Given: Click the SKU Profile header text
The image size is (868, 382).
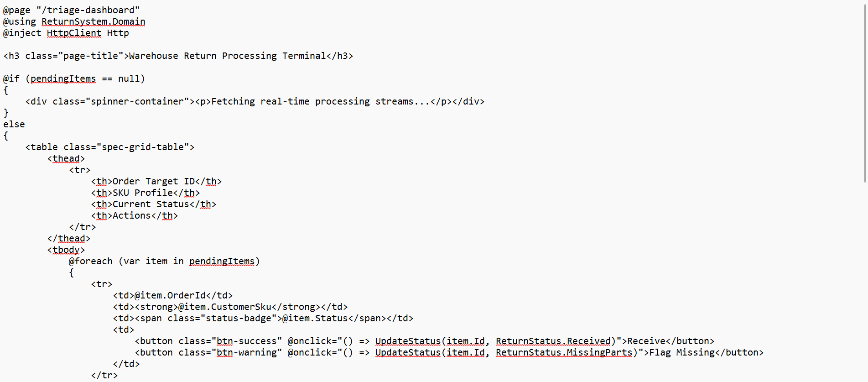Looking at the screenshot, I should point(143,193).
